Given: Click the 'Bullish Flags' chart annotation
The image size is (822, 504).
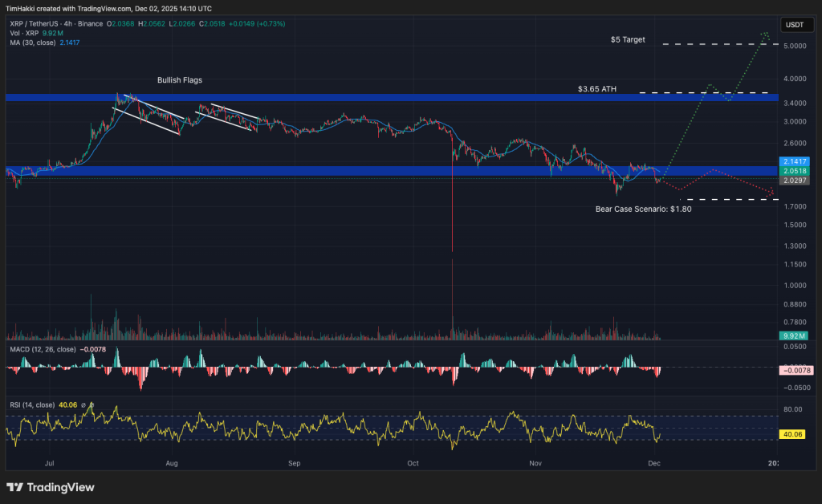Looking at the screenshot, I should [x=180, y=80].
